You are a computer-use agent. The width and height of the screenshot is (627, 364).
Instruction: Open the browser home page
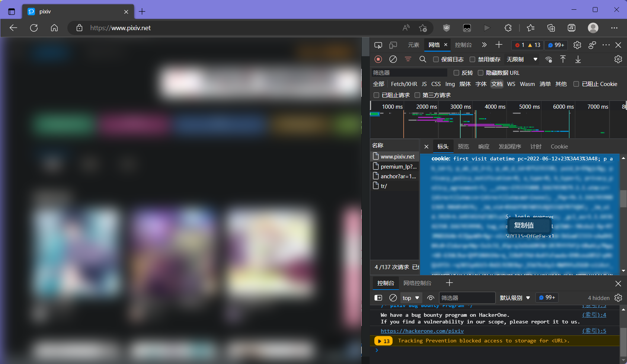54,28
